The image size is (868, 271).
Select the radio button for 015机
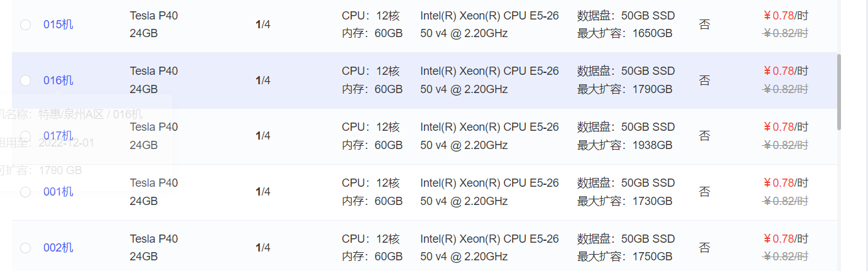pos(26,25)
